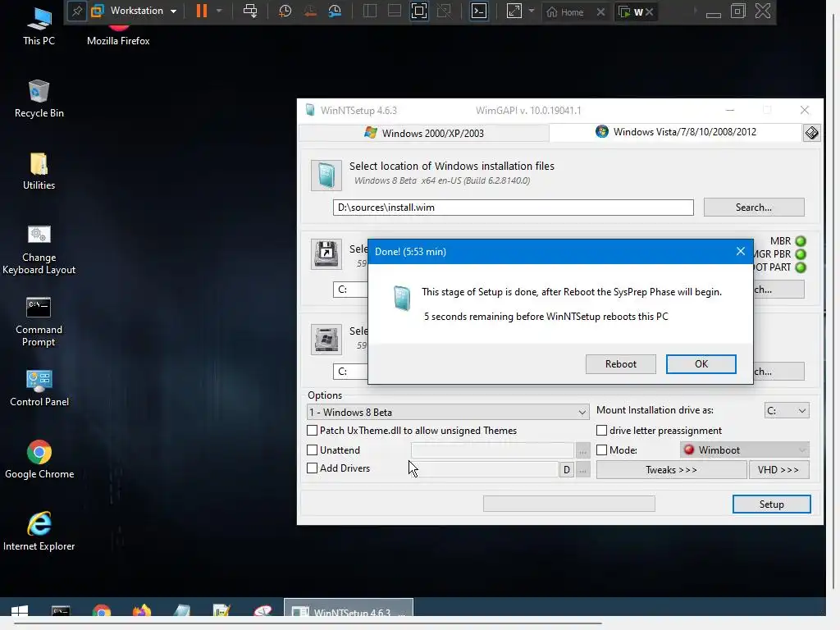Click the installation files path field
This screenshot has width=840, height=630.
tap(514, 208)
